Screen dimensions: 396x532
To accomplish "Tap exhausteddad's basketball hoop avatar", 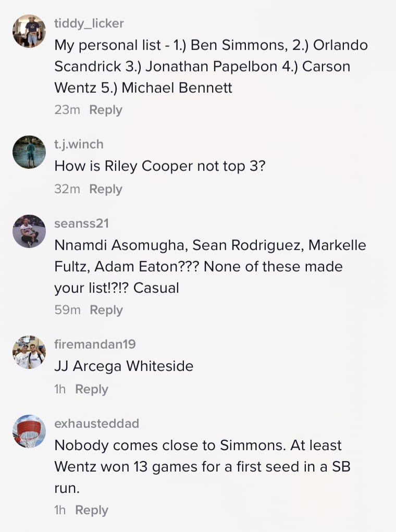I will coord(29,431).
